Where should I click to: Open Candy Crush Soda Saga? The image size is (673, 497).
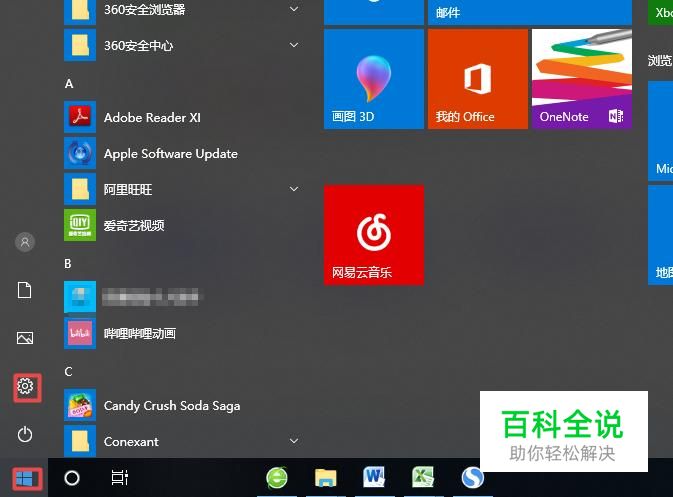coord(183,406)
